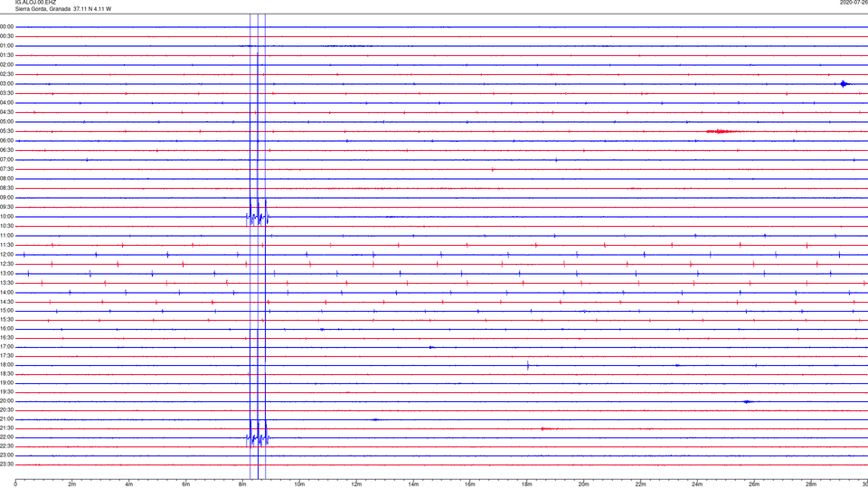Select the 00:00 trace time label
This screenshot has width=868, height=488.
[x=7, y=26]
